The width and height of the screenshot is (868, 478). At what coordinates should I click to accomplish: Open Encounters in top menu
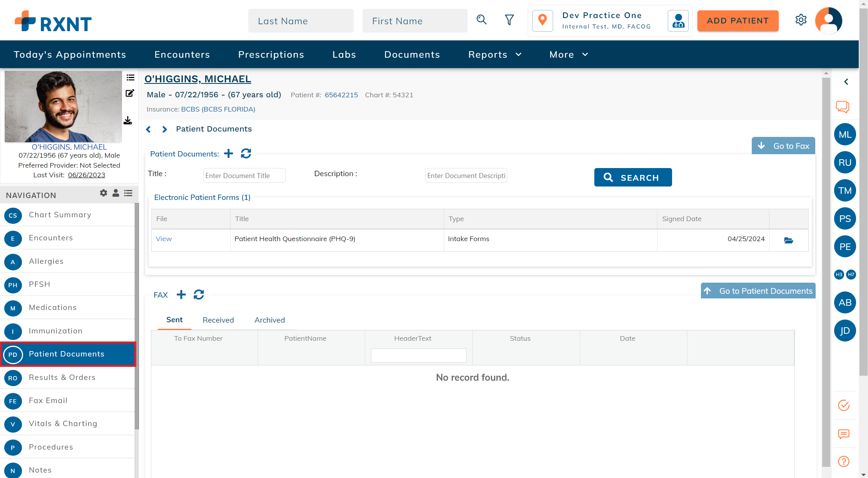182,55
